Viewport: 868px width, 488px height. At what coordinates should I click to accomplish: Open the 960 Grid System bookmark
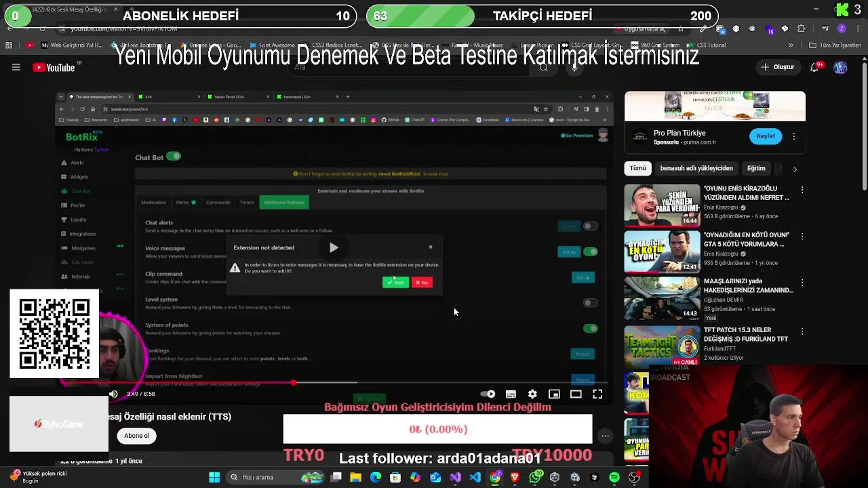coord(655,45)
